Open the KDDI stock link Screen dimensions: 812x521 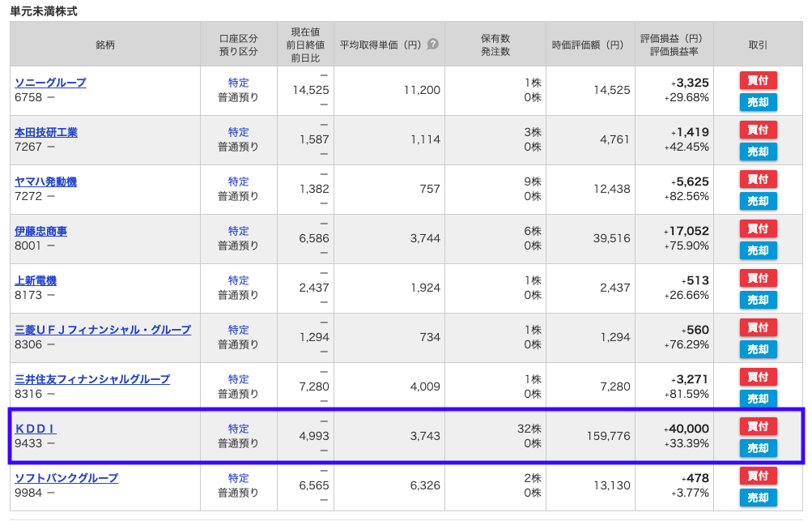click(35, 429)
